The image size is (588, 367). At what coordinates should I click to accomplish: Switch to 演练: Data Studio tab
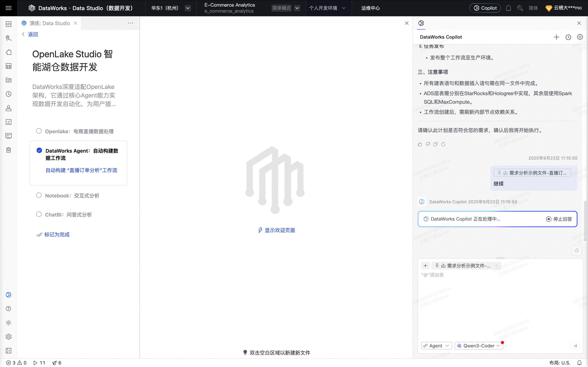49,23
